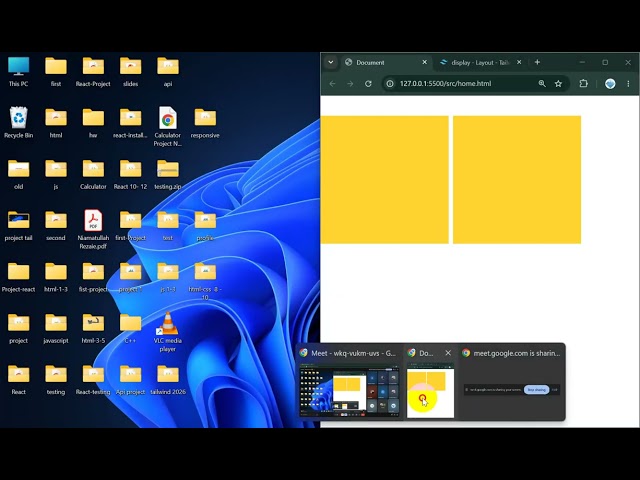Select the tailwind 2026 folder
Screen dimensions: 640x480
coord(168,380)
